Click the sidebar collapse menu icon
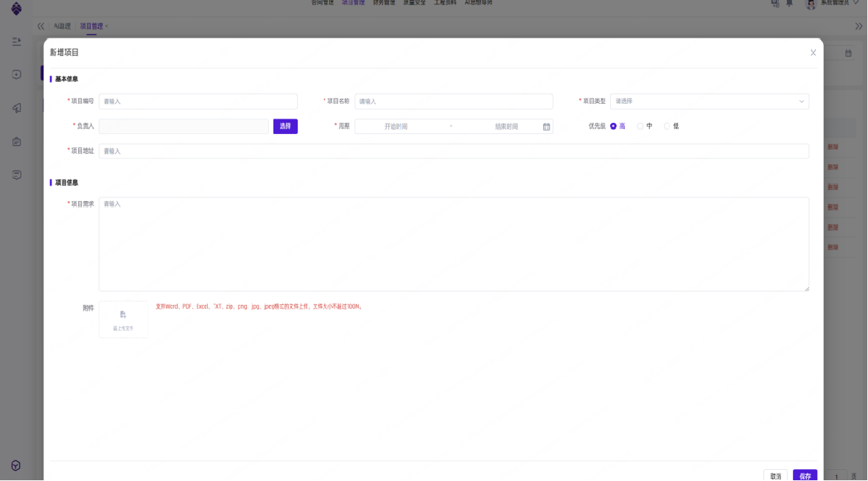The width and height of the screenshot is (868, 481). pyautogui.click(x=16, y=41)
